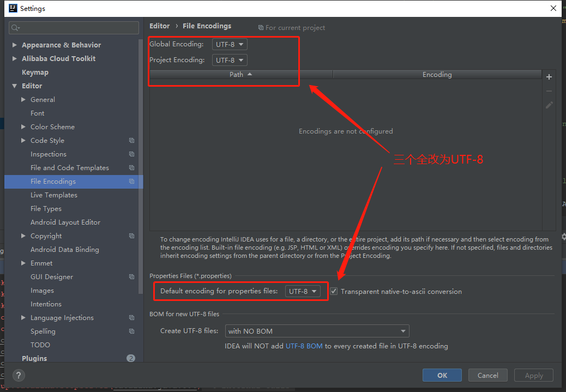Open the Project Encoding dropdown
Screen dimensions: 566x392
click(x=230, y=61)
